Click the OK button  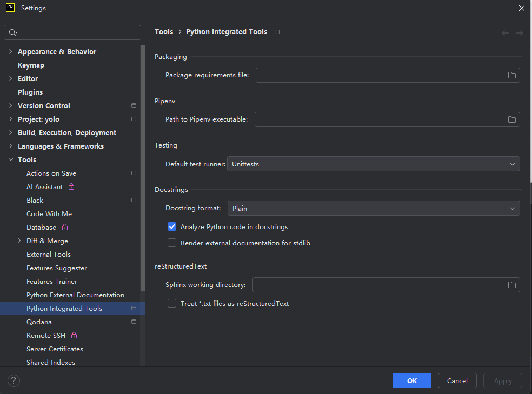coord(411,380)
